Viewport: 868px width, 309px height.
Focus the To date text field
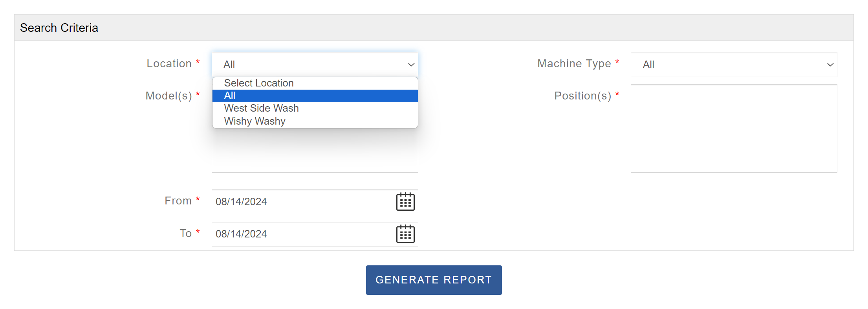[x=302, y=234]
